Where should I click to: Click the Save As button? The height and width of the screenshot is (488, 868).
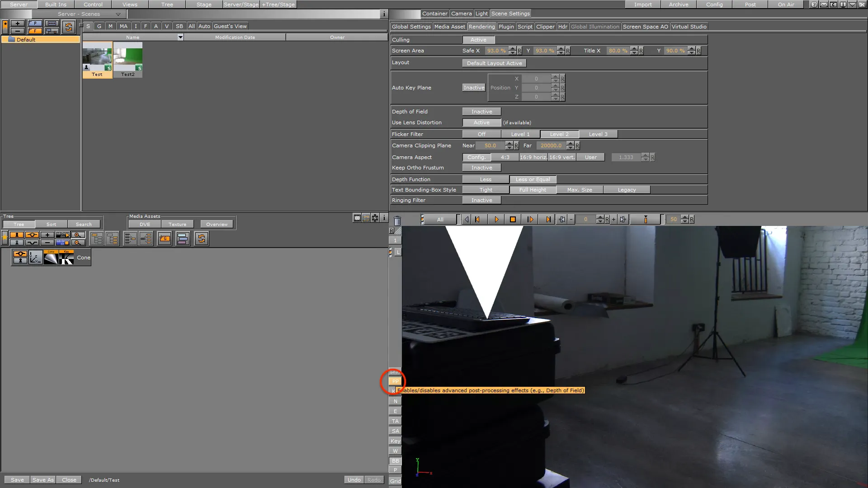[x=43, y=480]
